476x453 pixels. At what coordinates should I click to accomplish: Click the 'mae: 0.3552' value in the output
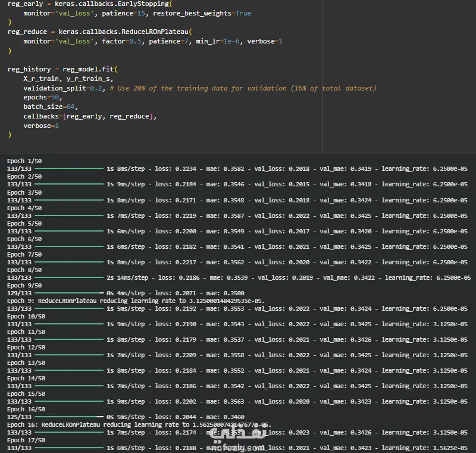click(226, 371)
